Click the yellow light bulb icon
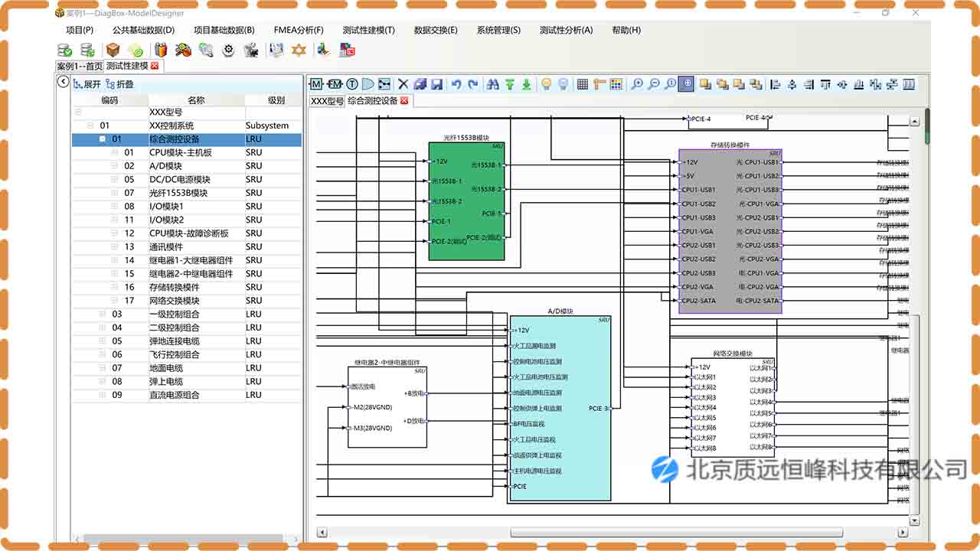Image resolution: width=980 pixels, height=551 pixels. pyautogui.click(x=547, y=84)
